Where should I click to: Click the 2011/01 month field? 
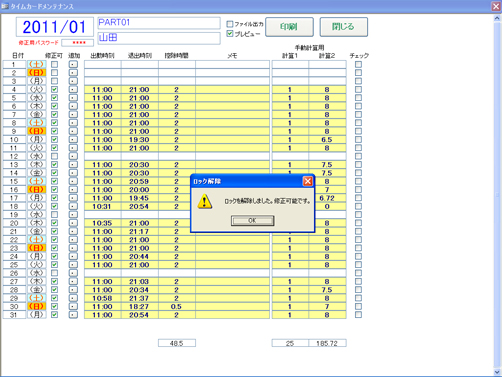[x=55, y=27]
